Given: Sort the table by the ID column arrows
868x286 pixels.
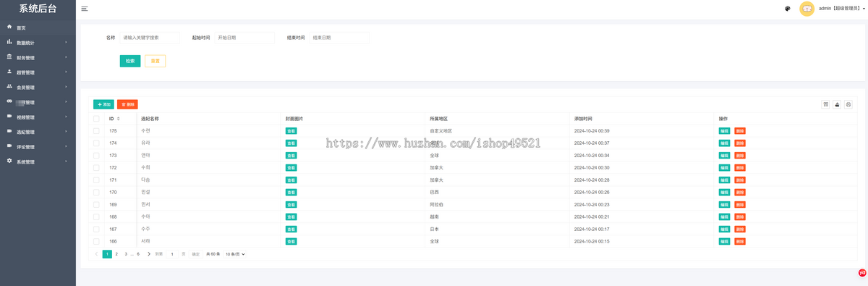Looking at the screenshot, I should coord(119,118).
